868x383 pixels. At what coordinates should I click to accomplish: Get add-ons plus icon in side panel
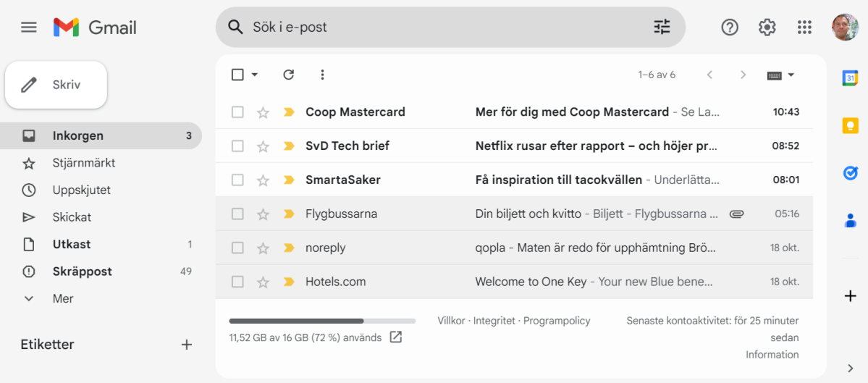pos(851,296)
